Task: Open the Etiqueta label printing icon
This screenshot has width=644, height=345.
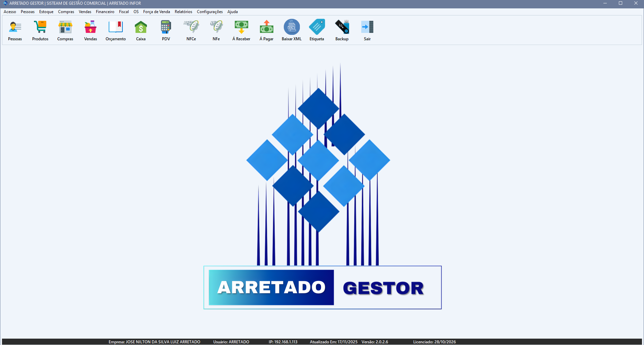Action: (x=316, y=30)
